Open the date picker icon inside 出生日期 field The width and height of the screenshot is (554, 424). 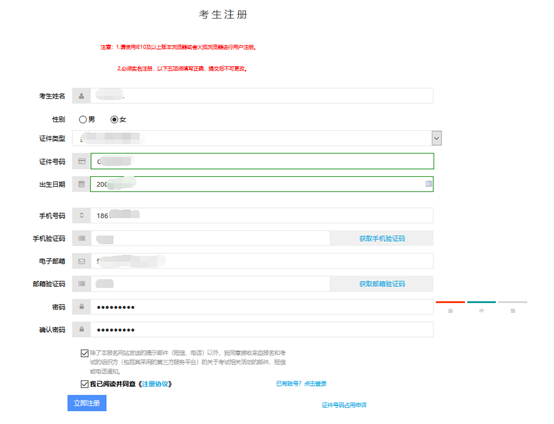pyautogui.click(x=429, y=184)
